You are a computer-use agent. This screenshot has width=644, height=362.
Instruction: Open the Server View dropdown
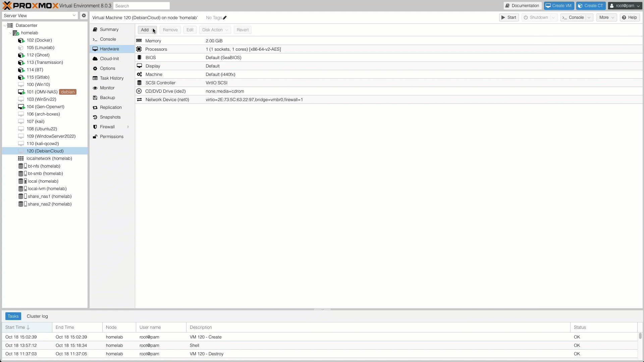click(74, 15)
